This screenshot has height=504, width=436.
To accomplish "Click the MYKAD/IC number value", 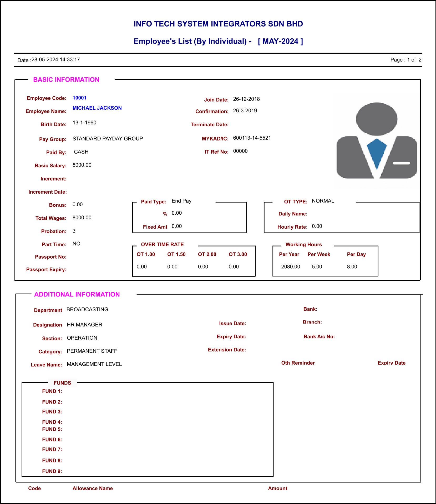I will tap(252, 138).
